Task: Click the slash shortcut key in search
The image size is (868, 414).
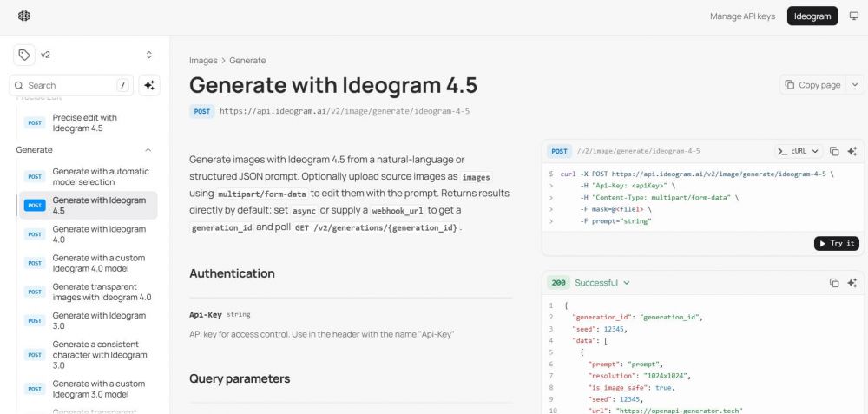Action: tap(123, 85)
